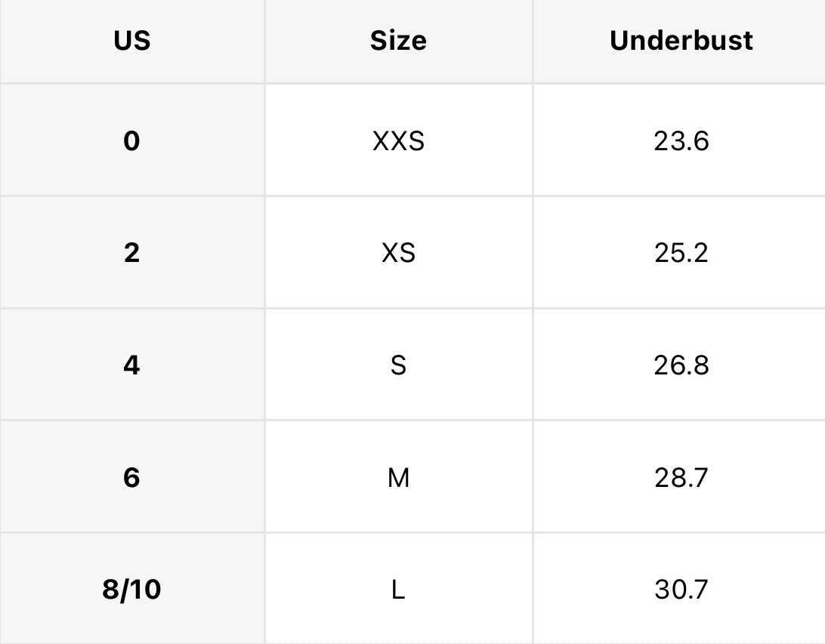This screenshot has width=825, height=644.
Task: Select the XS size cell
Action: [x=398, y=253]
